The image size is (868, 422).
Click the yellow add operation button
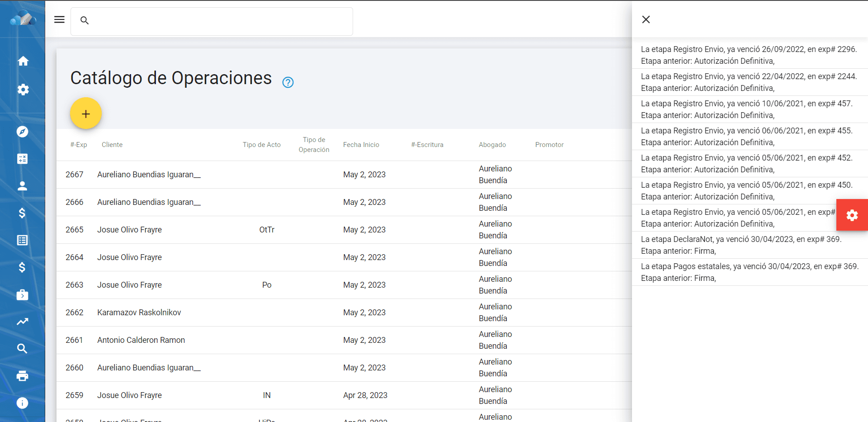point(86,114)
